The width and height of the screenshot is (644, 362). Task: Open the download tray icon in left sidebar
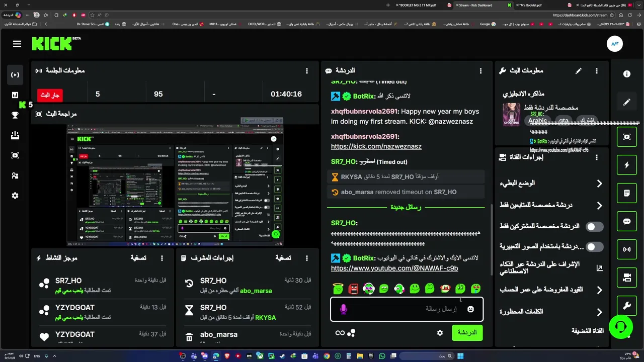point(15,135)
